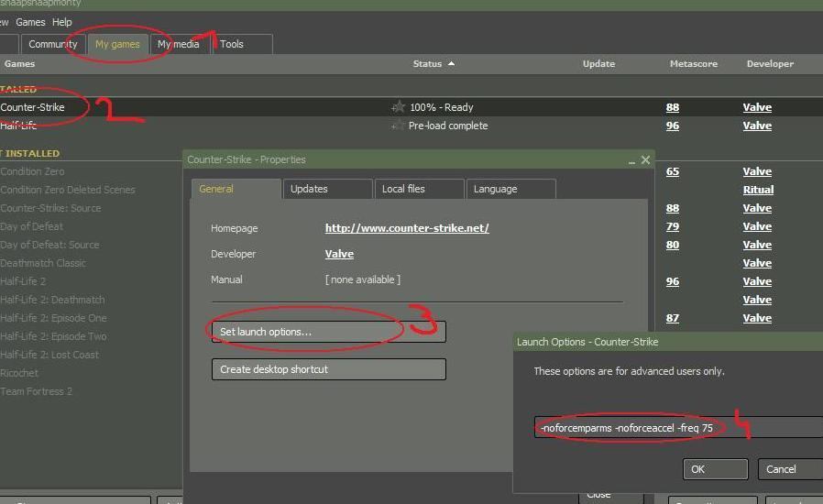The height and width of the screenshot is (504, 823).
Task: Open the Valve developer link in Properties
Action: click(339, 254)
